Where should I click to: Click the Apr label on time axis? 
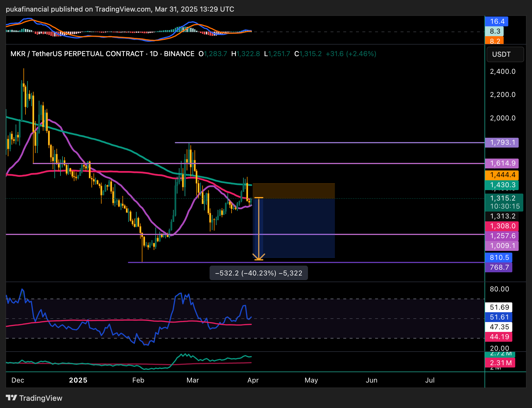pyautogui.click(x=253, y=380)
